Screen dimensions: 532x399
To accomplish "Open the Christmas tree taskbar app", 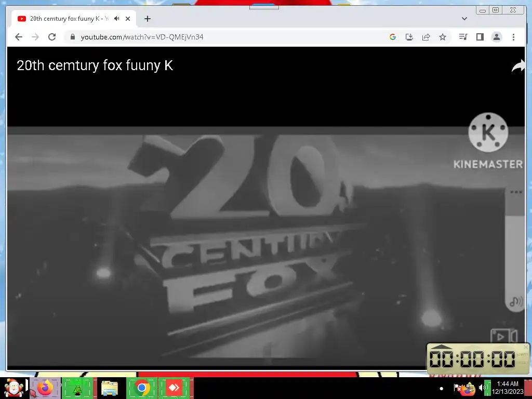I will pos(77,388).
